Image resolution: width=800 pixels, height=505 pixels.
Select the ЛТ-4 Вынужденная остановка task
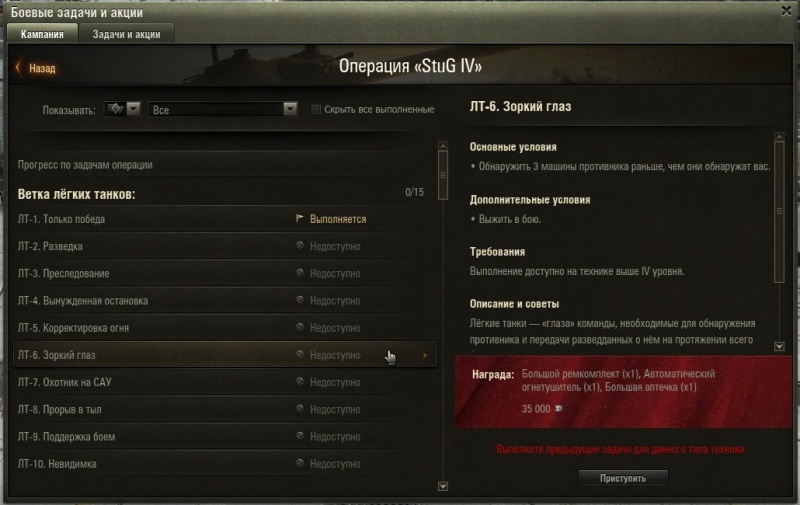coord(224,300)
